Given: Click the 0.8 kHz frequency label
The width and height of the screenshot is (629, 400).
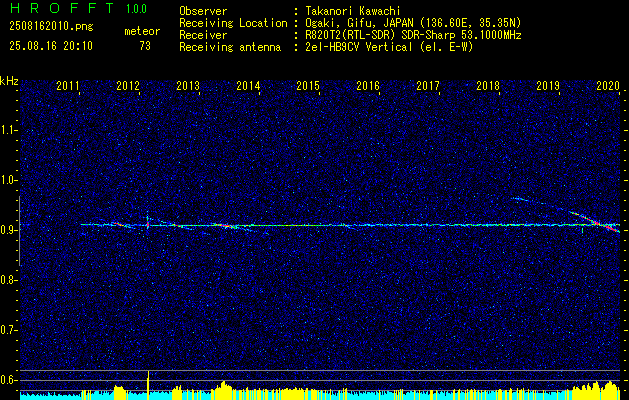Looking at the screenshot, I should tap(9, 280).
